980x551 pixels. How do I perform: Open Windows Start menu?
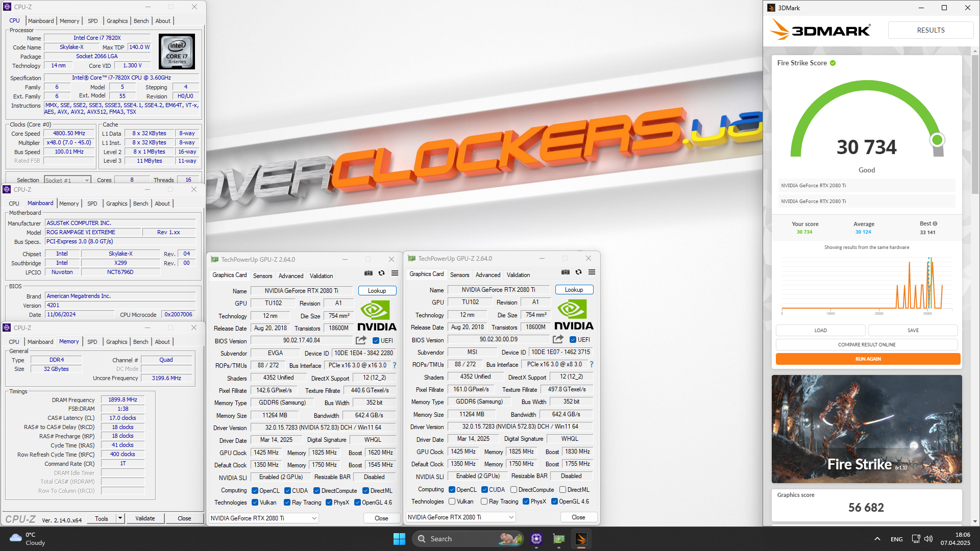399,539
